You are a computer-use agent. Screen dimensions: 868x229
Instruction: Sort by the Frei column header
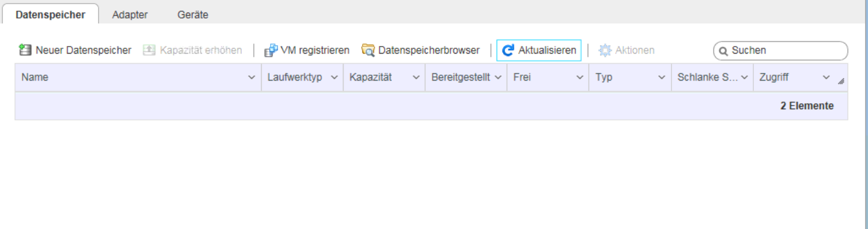pyautogui.click(x=522, y=78)
